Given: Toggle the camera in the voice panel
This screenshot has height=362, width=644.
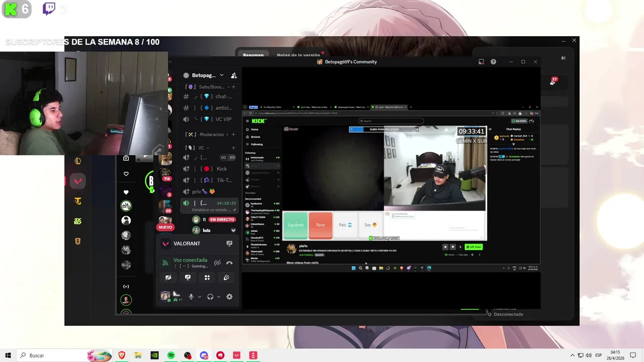Looking at the screenshot, I should point(168,278).
